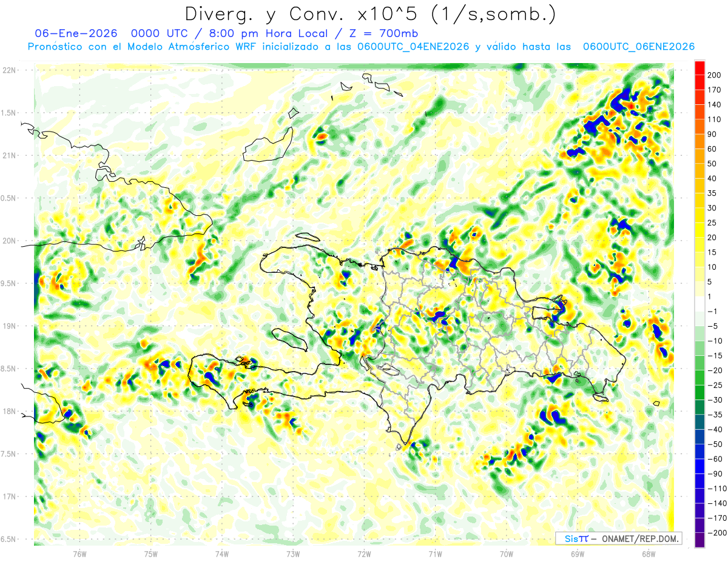
Task: Click the -1 value on the color scale
Action: [712, 311]
